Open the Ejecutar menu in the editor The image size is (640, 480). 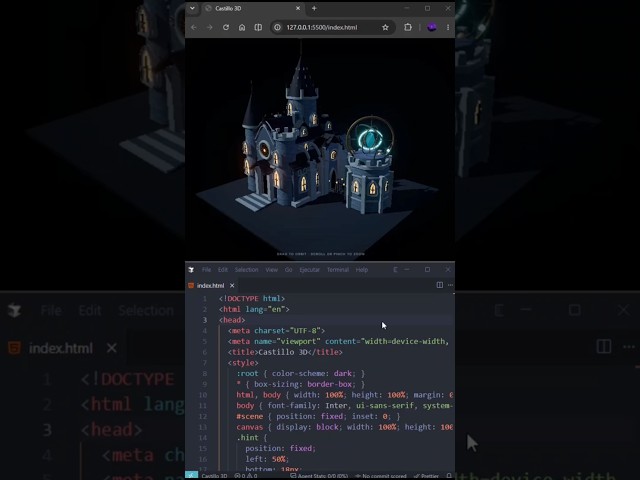309,270
